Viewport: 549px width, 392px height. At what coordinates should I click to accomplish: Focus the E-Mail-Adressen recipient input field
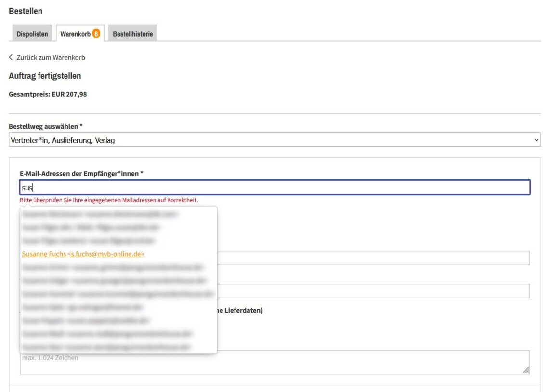click(x=274, y=187)
